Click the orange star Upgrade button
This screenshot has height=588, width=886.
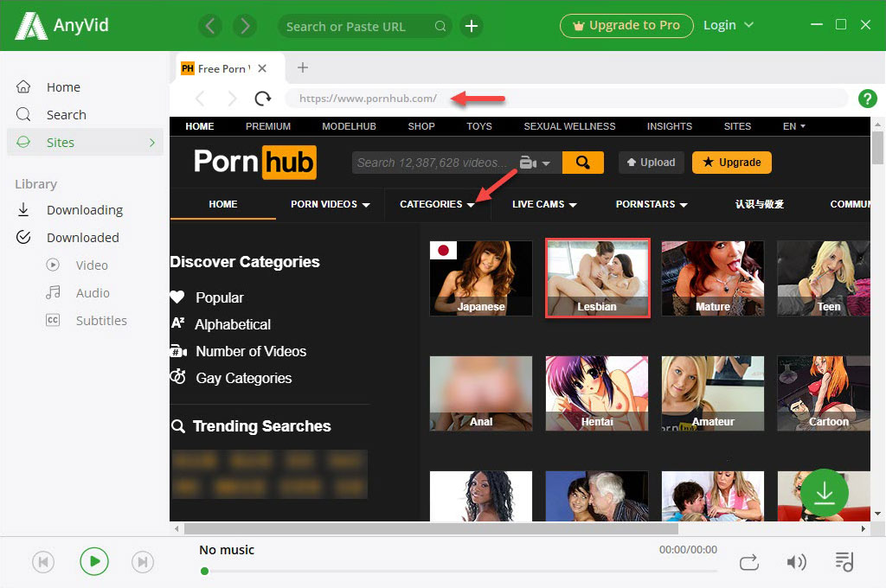732,163
